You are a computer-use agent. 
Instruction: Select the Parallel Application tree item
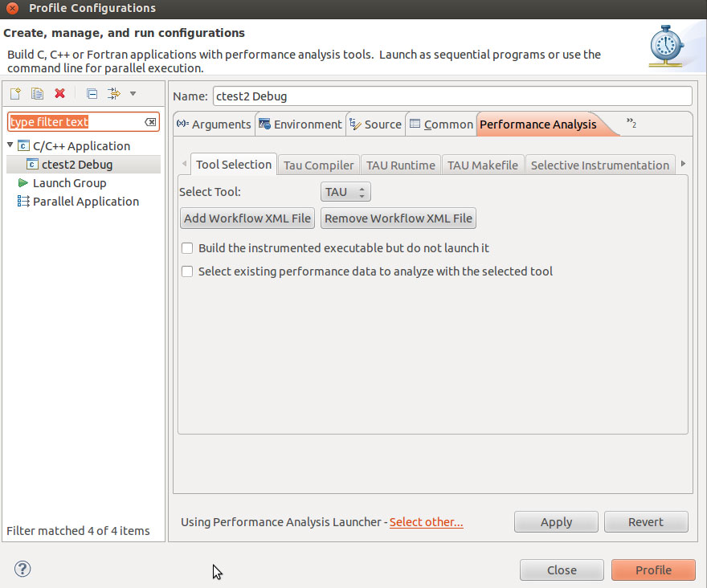[85, 202]
